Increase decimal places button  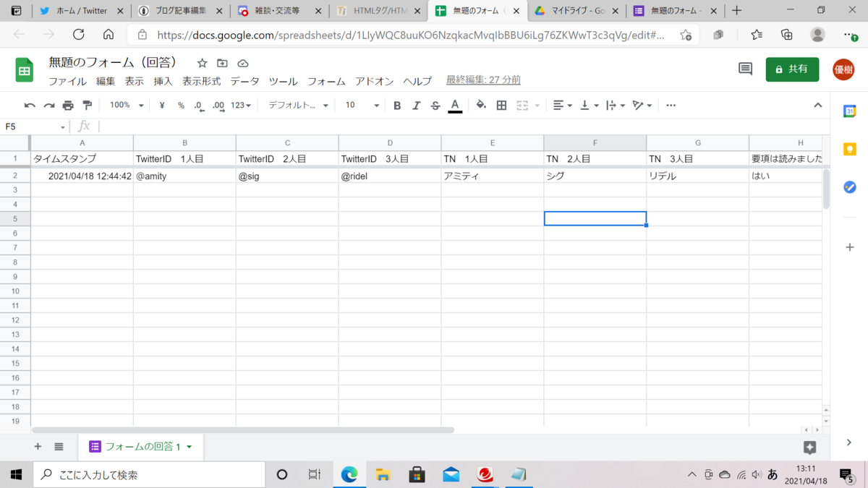point(218,106)
